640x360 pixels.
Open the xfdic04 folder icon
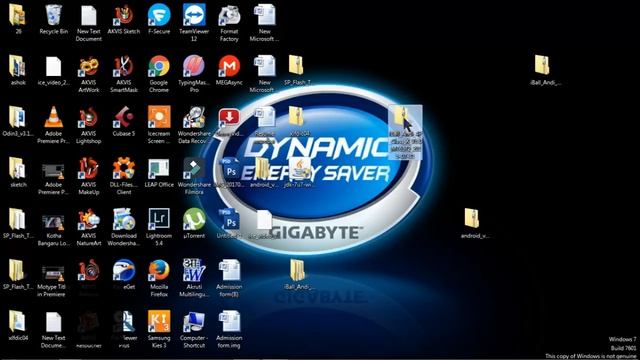(x=17, y=322)
